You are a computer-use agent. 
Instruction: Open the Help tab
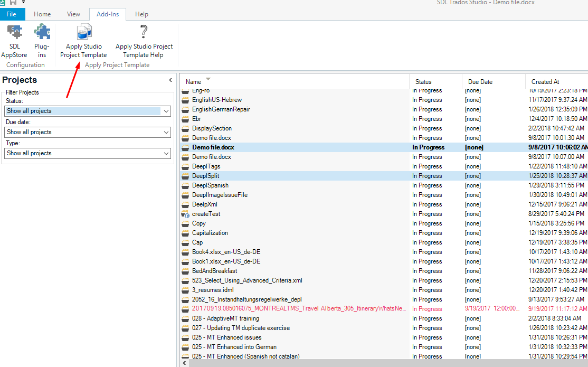coord(142,14)
